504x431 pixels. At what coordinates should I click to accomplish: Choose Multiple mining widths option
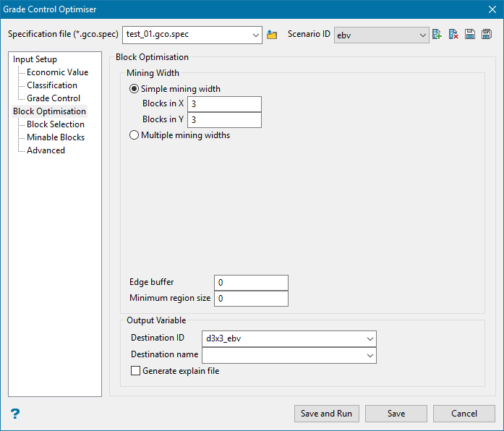134,135
